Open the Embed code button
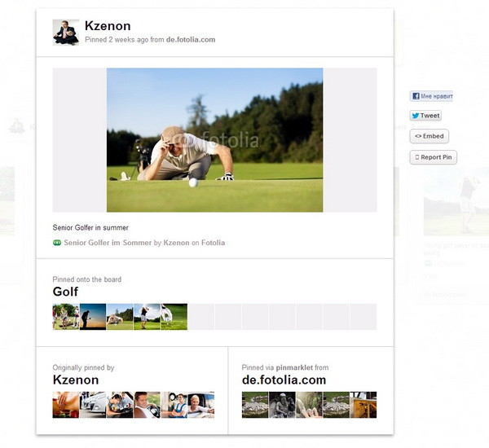 point(430,136)
